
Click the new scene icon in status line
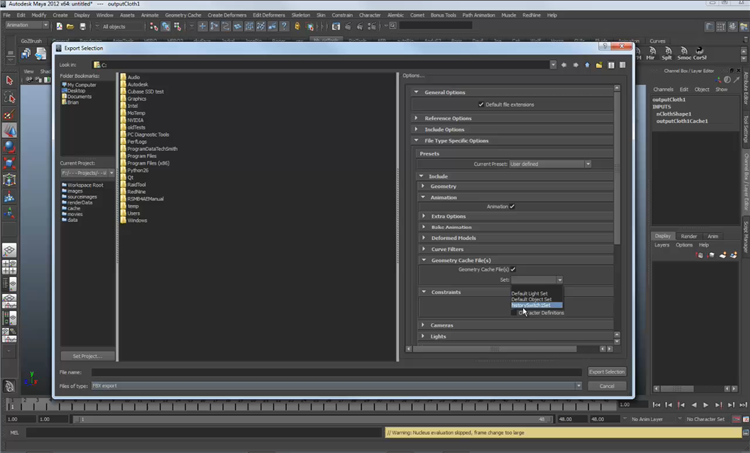pyautogui.click(x=59, y=26)
